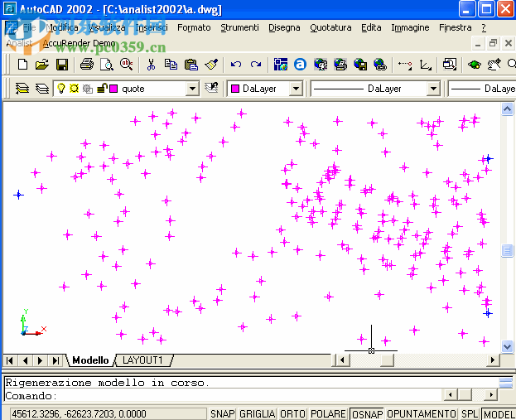Screen dimensions: 516x420
Task: Open Autodesk Point A icon
Action: (300, 64)
